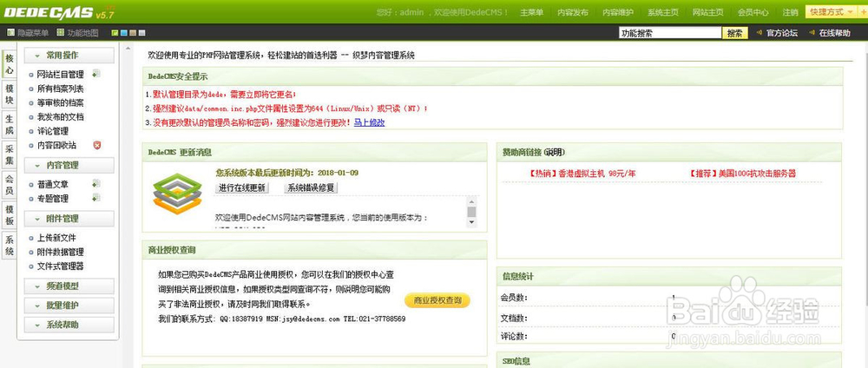The image size is (868, 368).
Task: Open 附件数据管理 in sidebar
Action: click(61, 252)
